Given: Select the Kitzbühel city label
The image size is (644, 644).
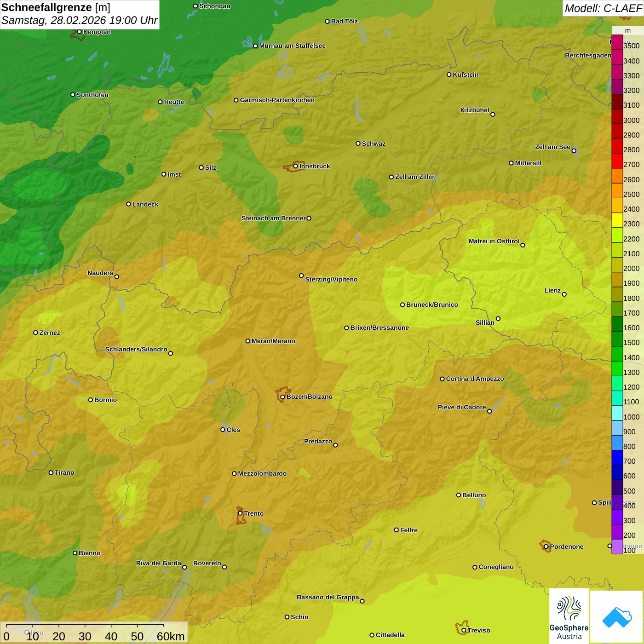Looking at the screenshot, I should click(x=475, y=110).
